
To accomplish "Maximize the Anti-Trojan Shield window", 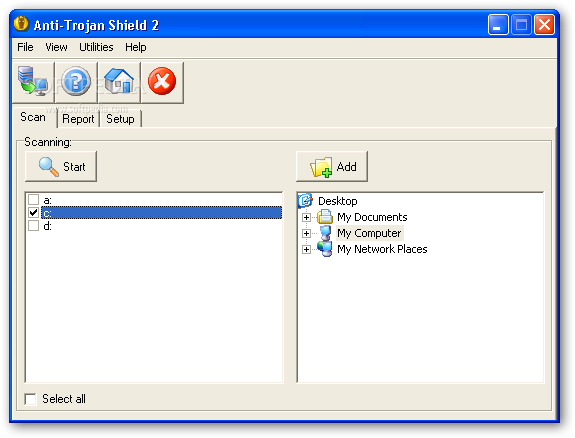I will (x=521, y=25).
